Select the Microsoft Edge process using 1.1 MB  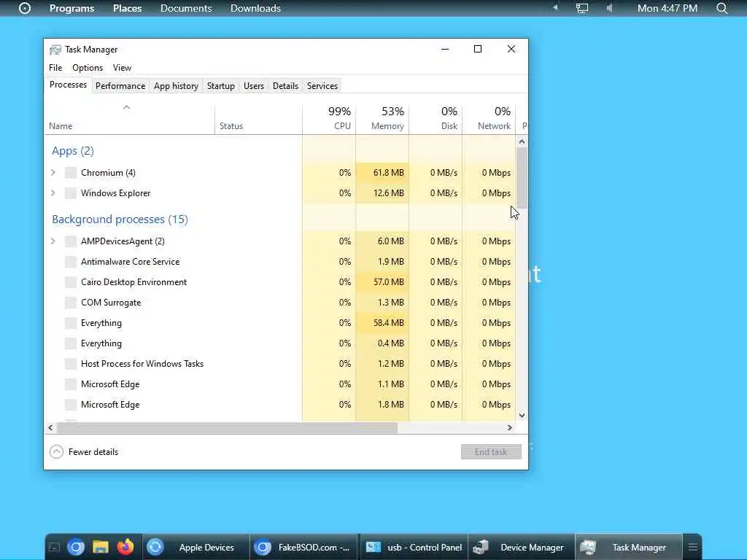coord(280,384)
